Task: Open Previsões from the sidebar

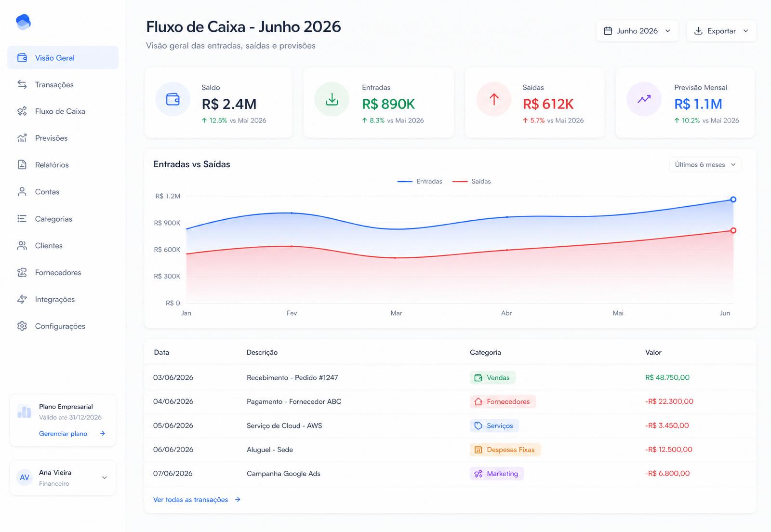Action: click(63, 138)
